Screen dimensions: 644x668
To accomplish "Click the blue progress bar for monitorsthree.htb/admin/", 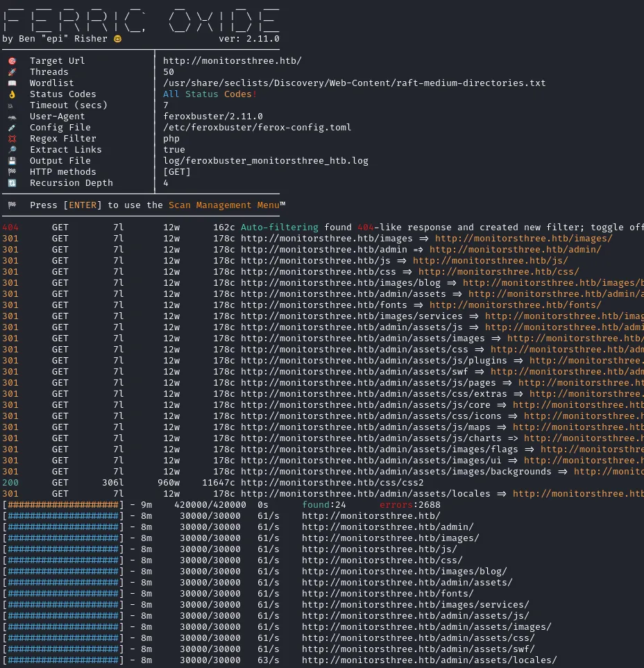I will [63, 527].
